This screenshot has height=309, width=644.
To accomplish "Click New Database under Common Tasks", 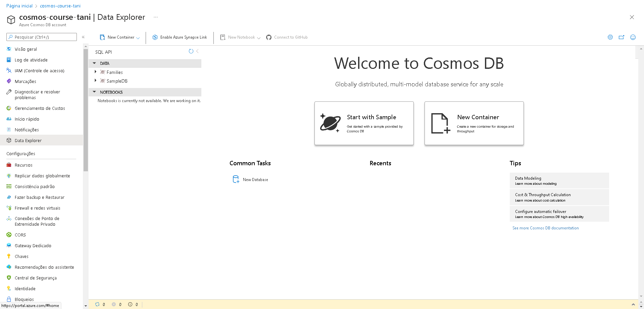I will point(250,179).
